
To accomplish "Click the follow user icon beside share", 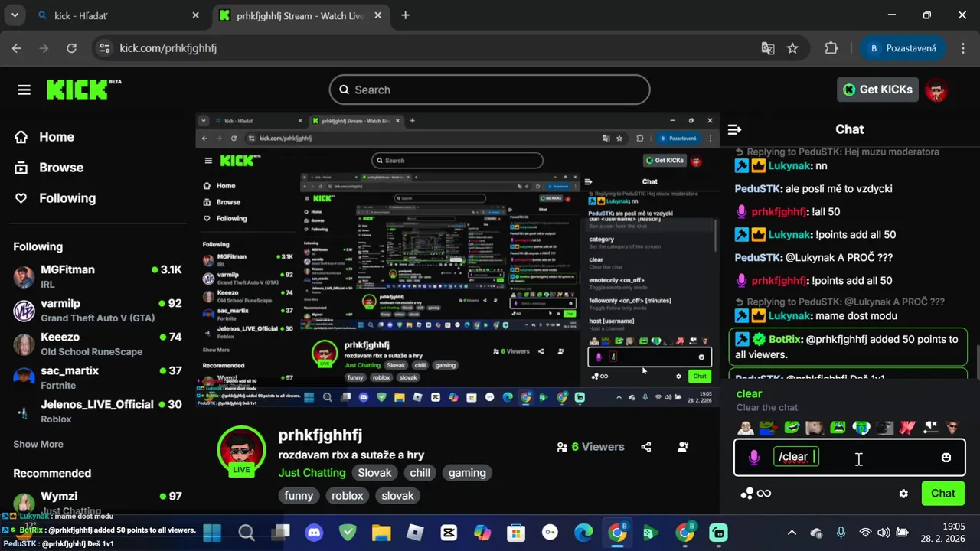I will coord(683,447).
